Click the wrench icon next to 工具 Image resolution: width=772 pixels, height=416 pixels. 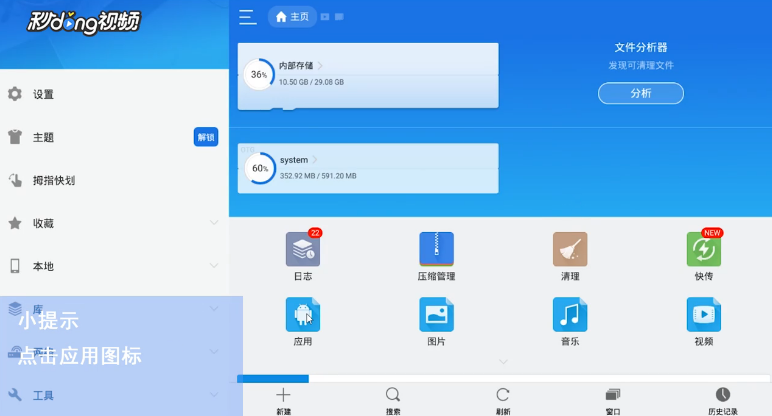point(15,395)
